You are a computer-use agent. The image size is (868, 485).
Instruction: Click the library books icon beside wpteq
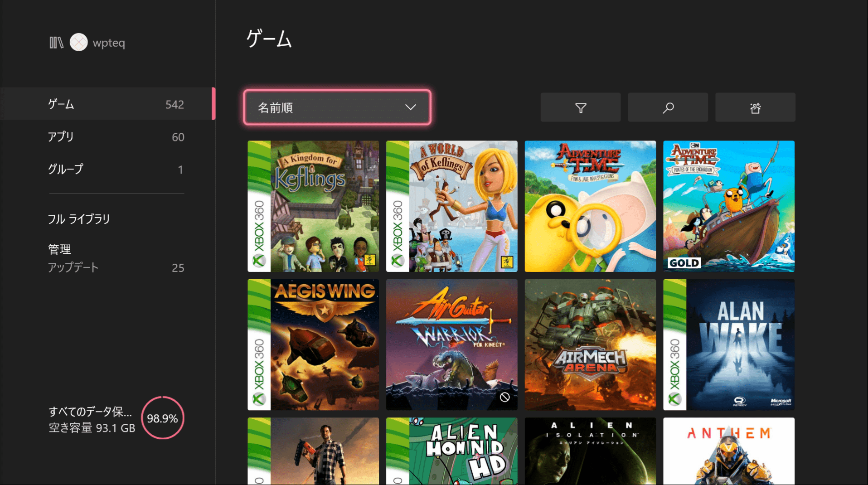[56, 43]
